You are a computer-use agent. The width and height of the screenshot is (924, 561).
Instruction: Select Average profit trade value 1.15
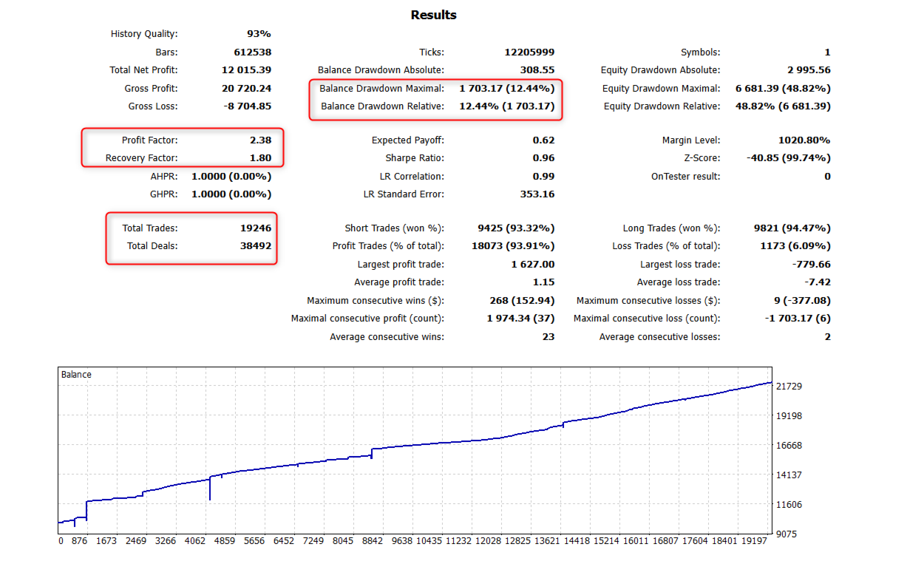click(545, 282)
